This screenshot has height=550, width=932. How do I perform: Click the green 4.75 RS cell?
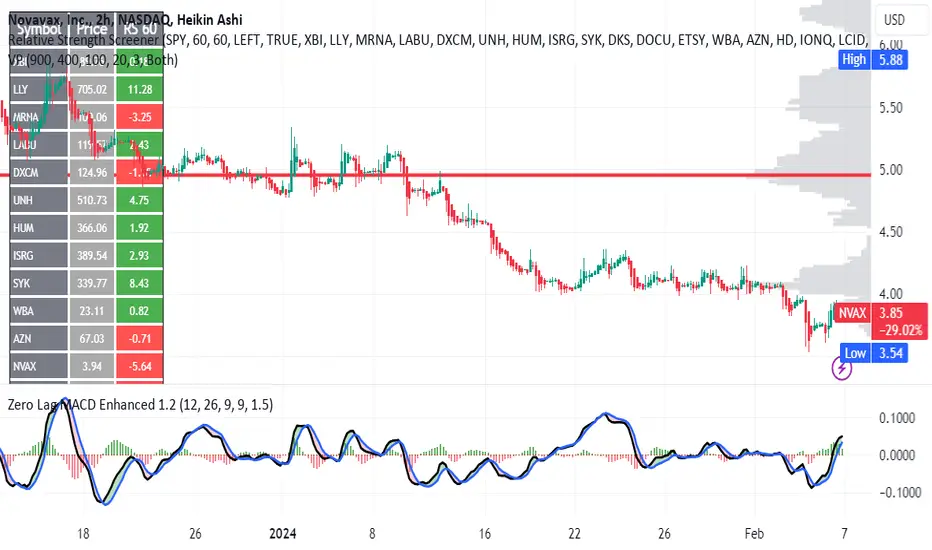(x=140, y=200)
